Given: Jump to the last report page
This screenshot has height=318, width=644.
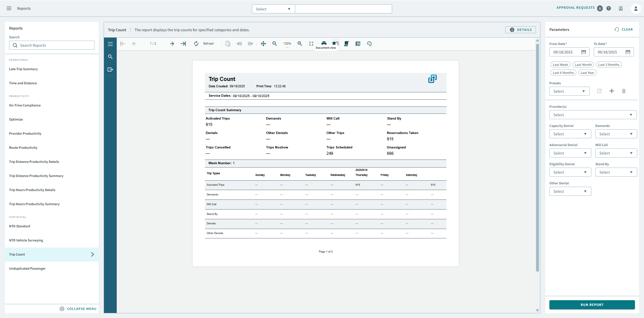Looking at the screenshot, I should [x=183, y=44].
